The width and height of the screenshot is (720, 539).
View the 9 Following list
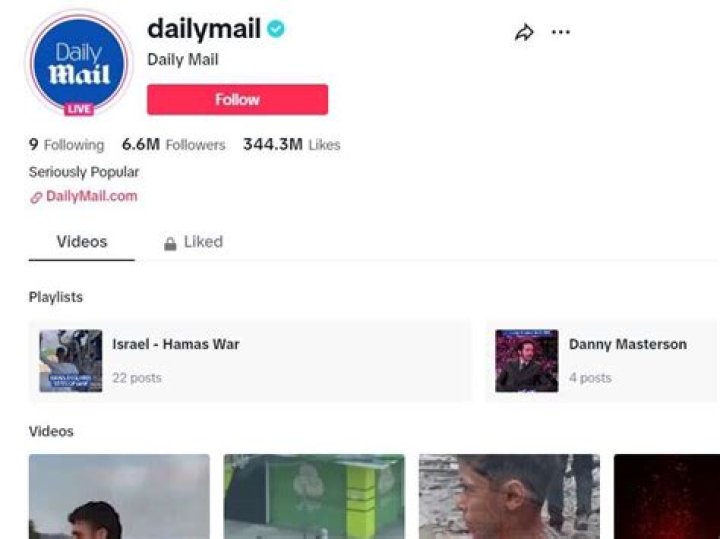[67, 145]
